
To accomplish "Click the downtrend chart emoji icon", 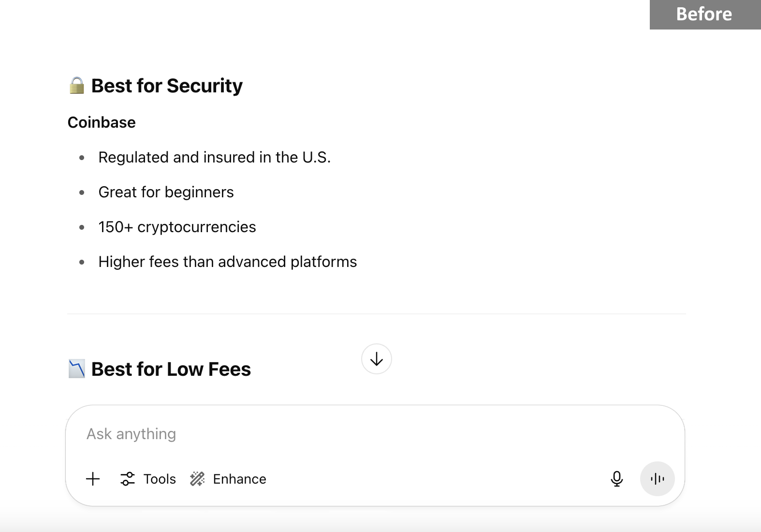I will pos(76,369).
